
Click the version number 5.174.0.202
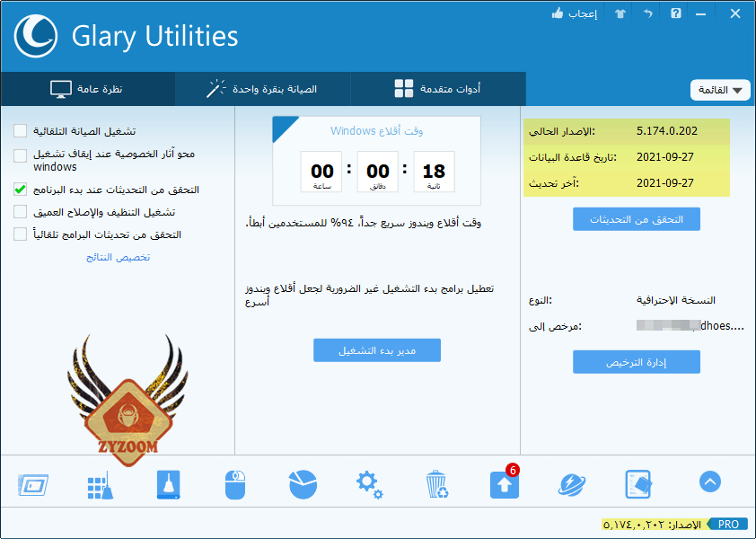(667, 131)
